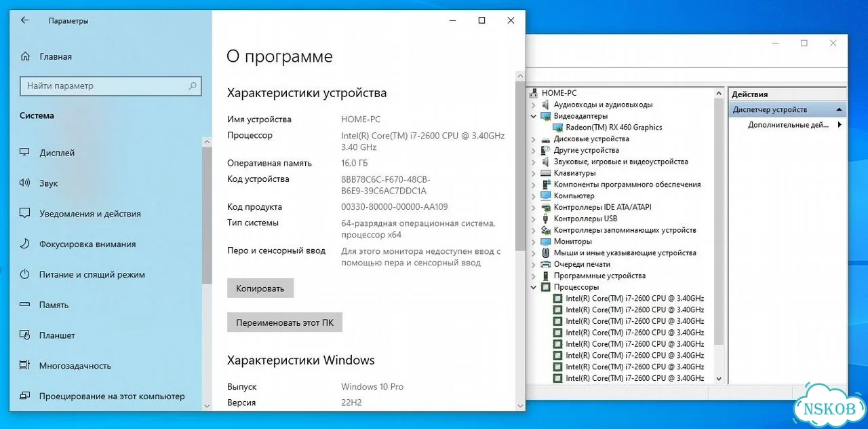
Task: Open Проецирование на этот компьютер icon
Action: (25, 396)
